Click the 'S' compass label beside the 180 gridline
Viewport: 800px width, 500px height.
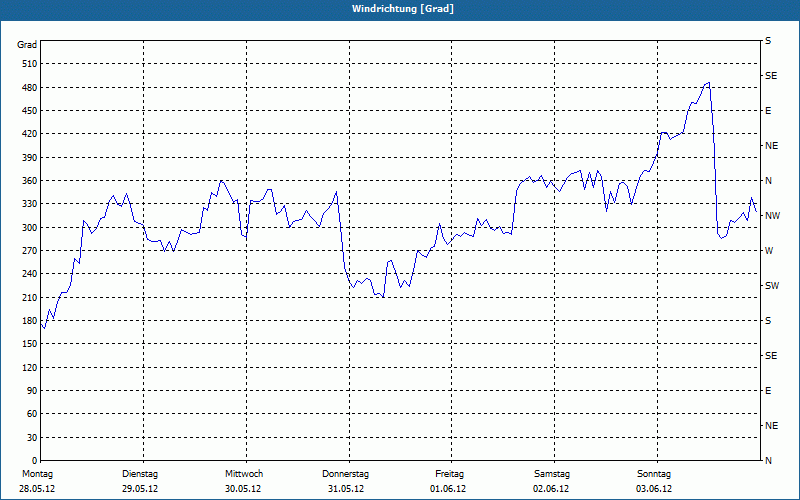tap(768, 321)
